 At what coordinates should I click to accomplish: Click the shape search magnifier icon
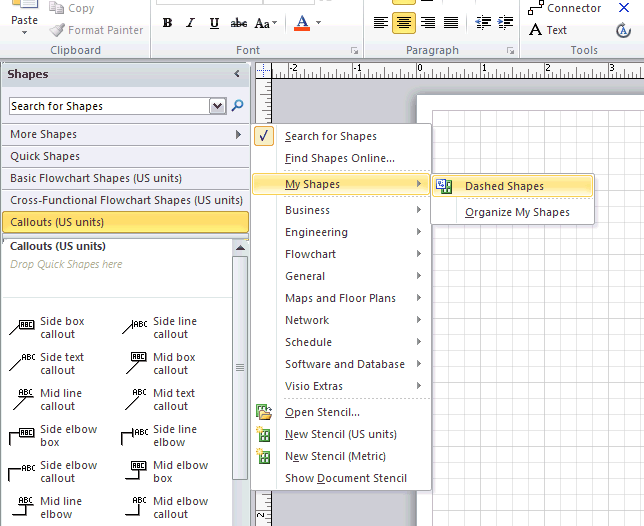(237, 106)
